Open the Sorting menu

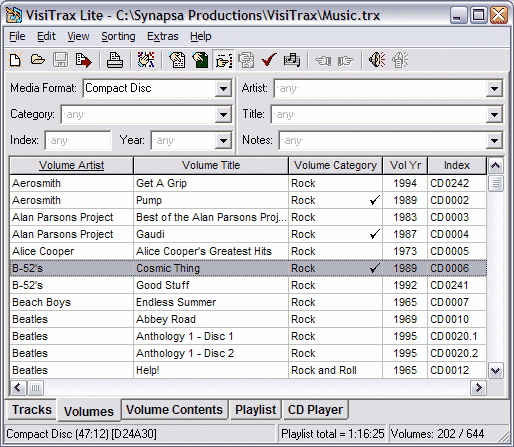[x=118, y=36]
